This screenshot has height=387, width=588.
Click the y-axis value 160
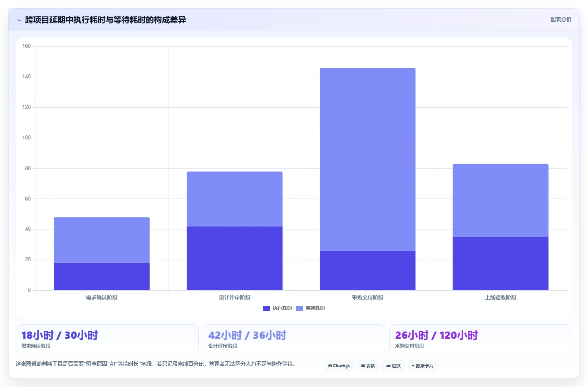27,46
